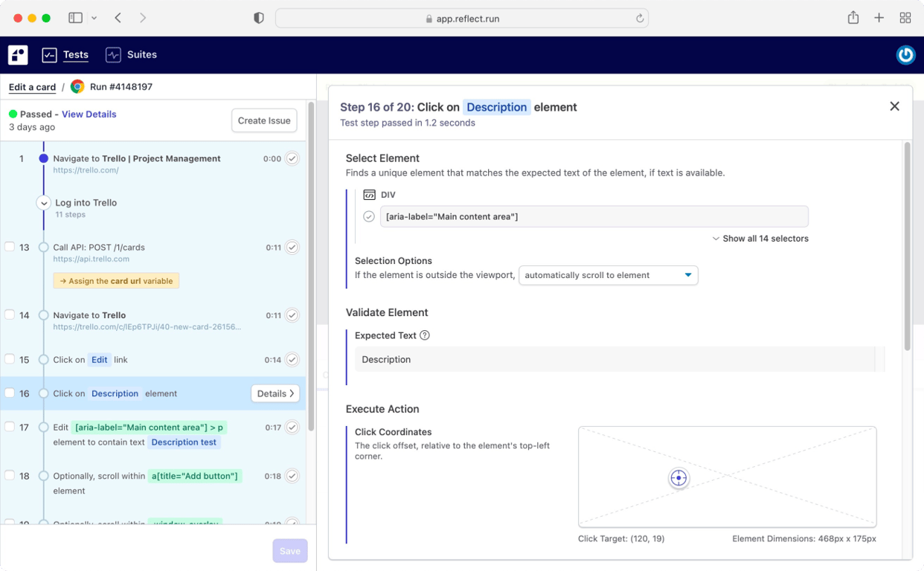Open Details for step 16
This screenshot has height=571, width=924.
click(275, 393)
